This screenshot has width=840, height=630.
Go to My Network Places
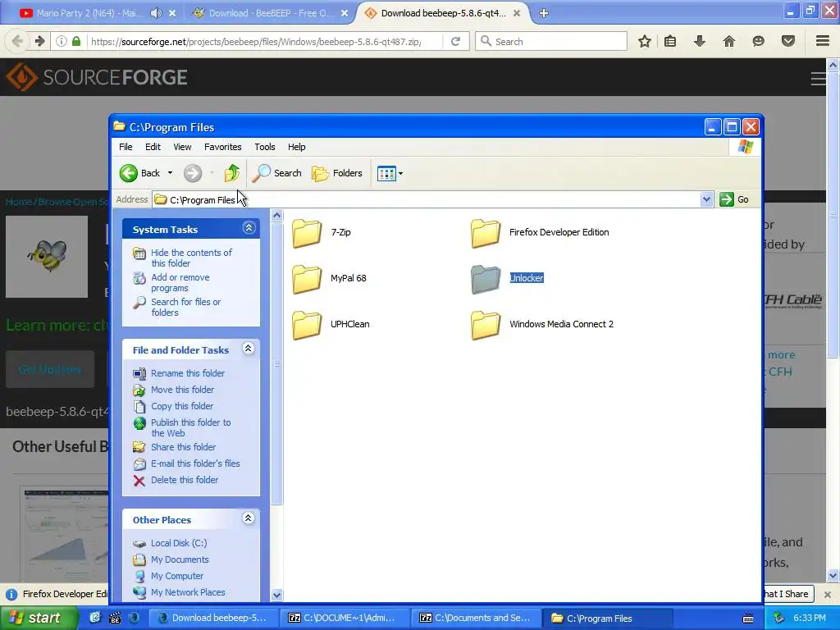coord(188,592)
